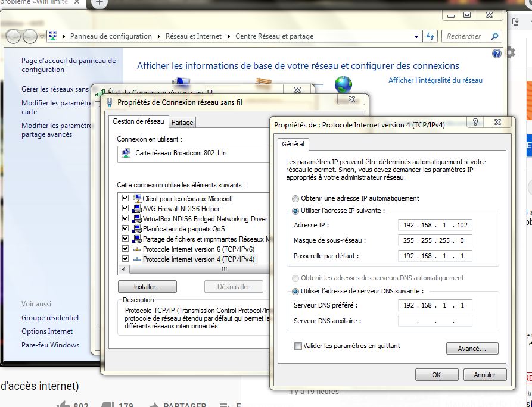Click the blue help icon in Control Panel
Screen dimensions: 532x407
497,54
